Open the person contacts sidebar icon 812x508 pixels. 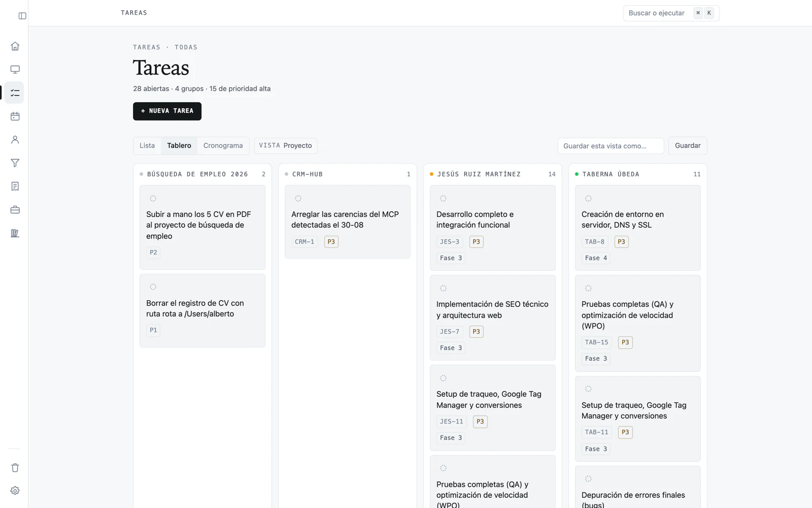point(15,140)
